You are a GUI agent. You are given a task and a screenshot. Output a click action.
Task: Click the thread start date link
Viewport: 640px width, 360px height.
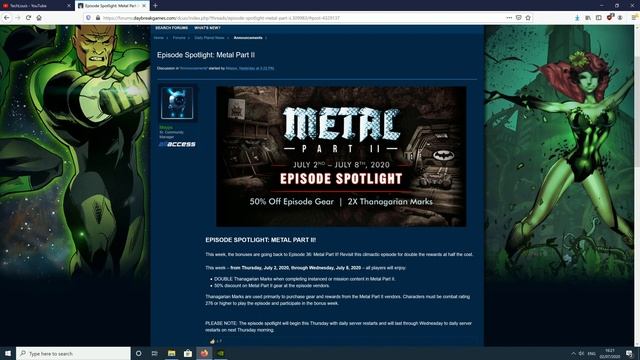(x=256, y=69)
